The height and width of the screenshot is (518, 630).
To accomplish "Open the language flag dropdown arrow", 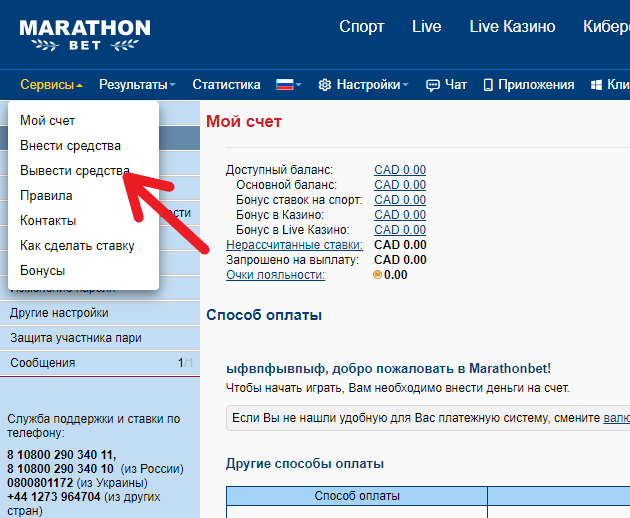I will 298,85.
